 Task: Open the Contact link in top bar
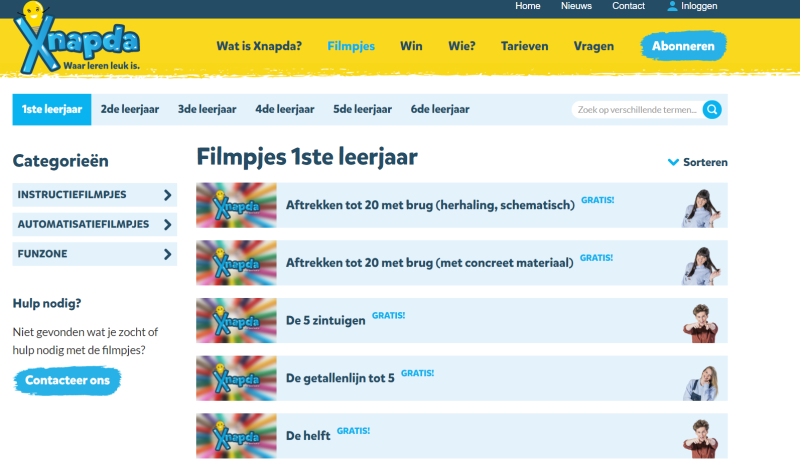coord(629,6)
